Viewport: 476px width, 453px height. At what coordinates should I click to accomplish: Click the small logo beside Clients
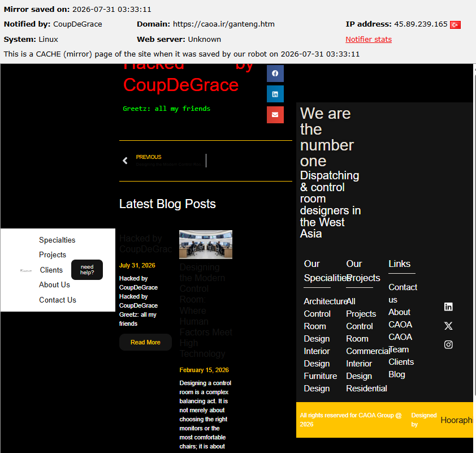click(26, 270)
